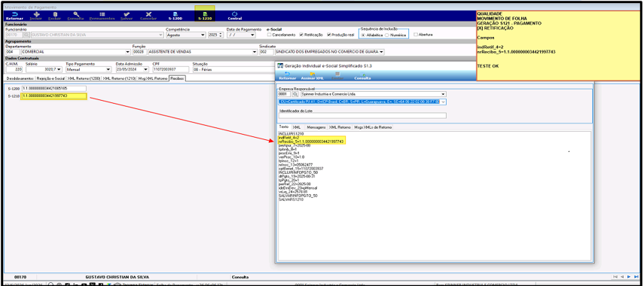Switch to the XML Retorno (1200) tab

pos(84,78)
